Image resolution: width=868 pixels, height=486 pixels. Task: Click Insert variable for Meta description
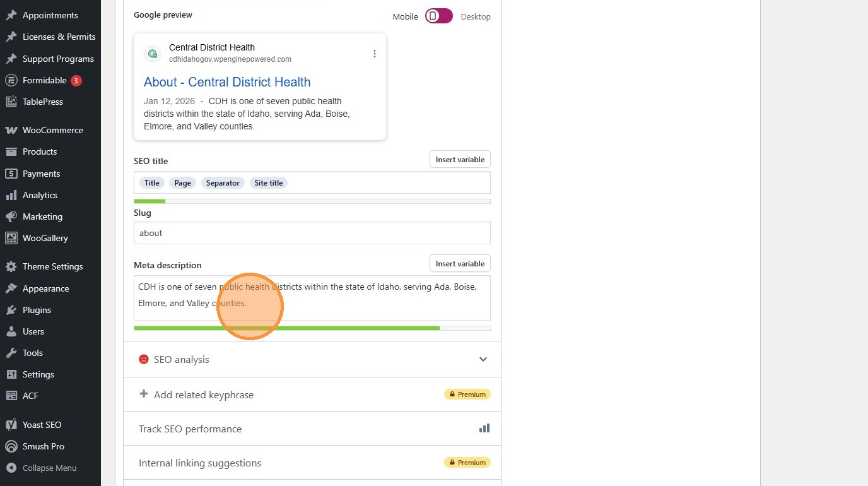point(460,264)
